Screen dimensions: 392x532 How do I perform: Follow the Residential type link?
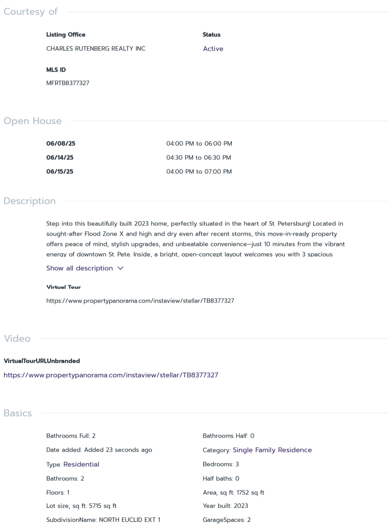pyautogui.click(x=81, y=464)
